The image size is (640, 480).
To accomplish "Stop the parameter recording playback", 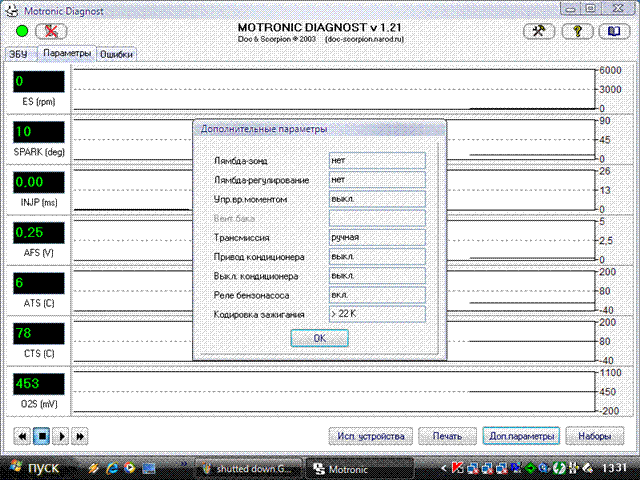I will (x=42, y=436).
